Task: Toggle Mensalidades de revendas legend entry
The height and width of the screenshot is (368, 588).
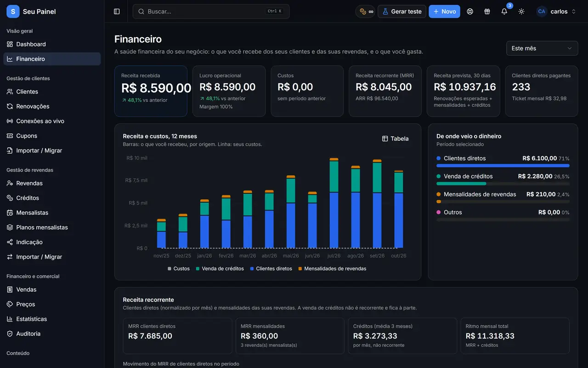Action: (332, 269)
